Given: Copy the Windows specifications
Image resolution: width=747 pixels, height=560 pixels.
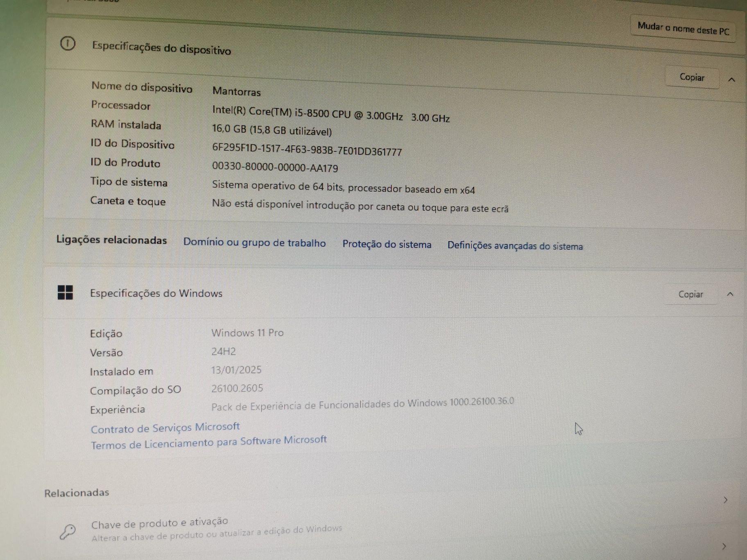Looking at the screenshot, I should point(690,294).
